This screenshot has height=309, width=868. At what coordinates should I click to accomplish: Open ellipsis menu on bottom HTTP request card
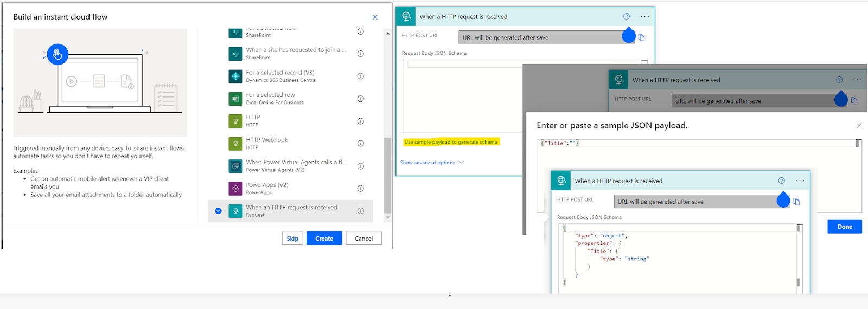(x=800, y=181)
